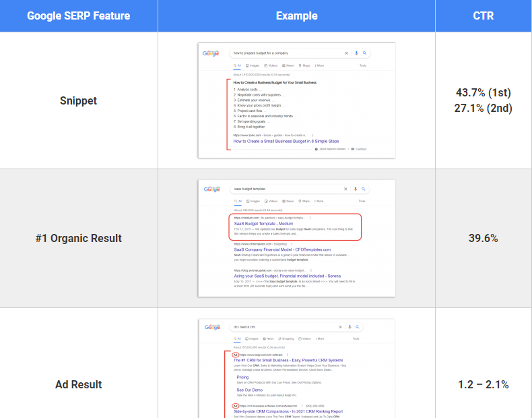Viewport: 532px width, 418px height.
Task: Click the '43.7% (1st)' CTR value
Action: pyautogui.click(x=483, y=92)
